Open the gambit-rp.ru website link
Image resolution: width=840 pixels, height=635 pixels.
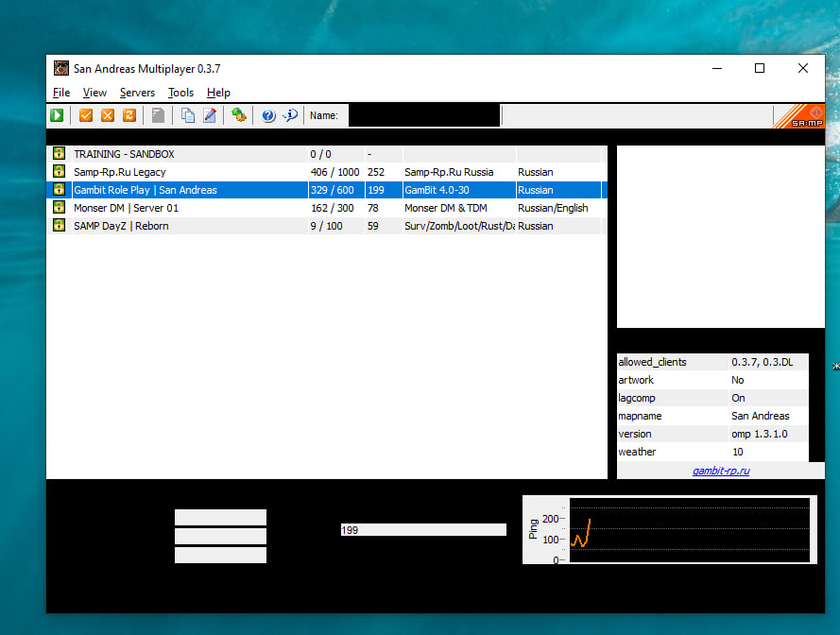(721, 471)
